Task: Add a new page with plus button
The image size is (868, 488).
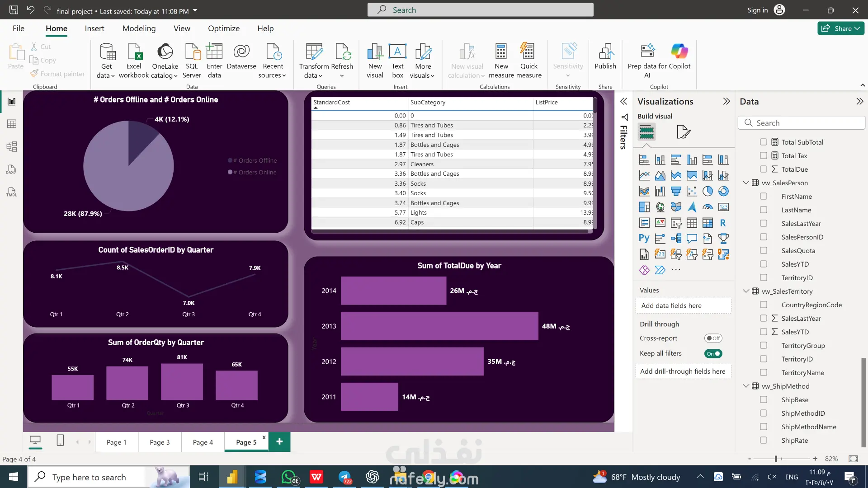Action: (x=279, y=442)
